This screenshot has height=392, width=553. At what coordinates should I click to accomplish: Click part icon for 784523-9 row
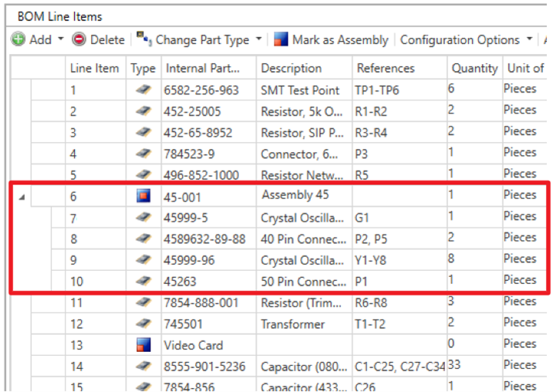tap(143, 154)
